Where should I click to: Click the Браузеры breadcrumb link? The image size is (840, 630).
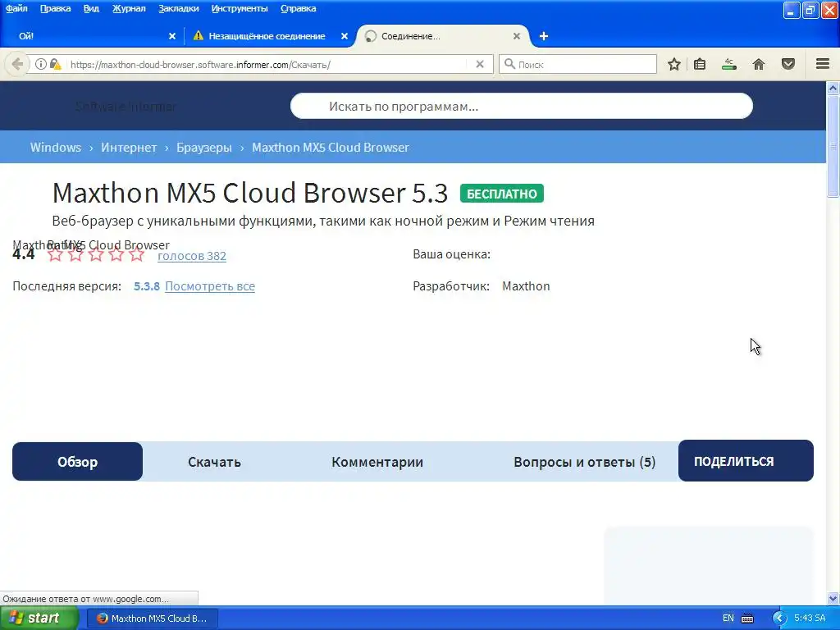click(x=204, y=148)
